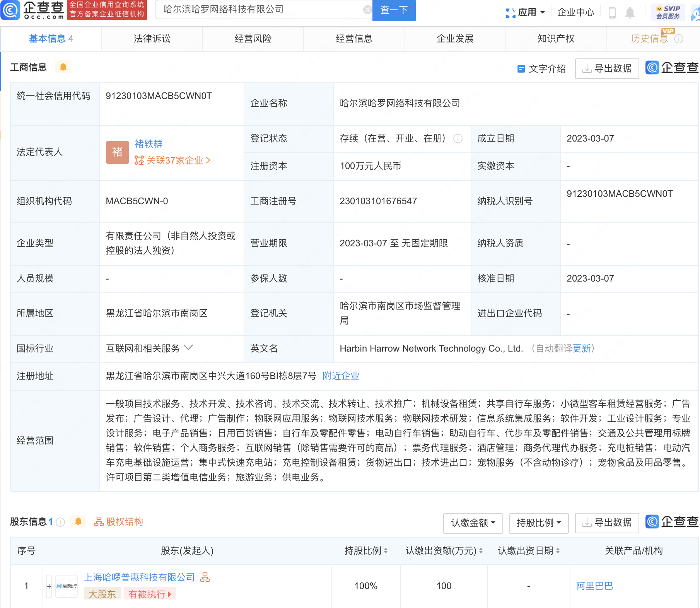
Task: Switch to 基本信息 tab
Action: click(51, 39)
